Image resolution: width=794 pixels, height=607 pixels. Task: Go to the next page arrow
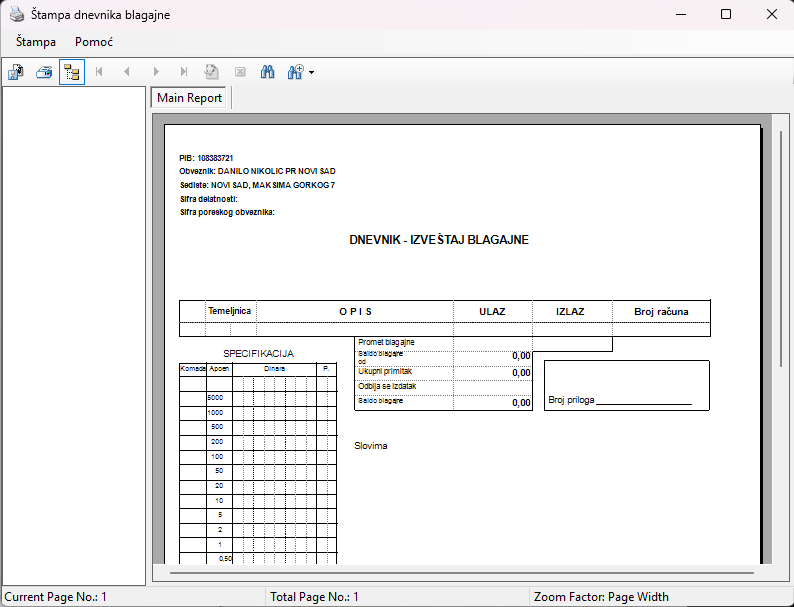156,72
